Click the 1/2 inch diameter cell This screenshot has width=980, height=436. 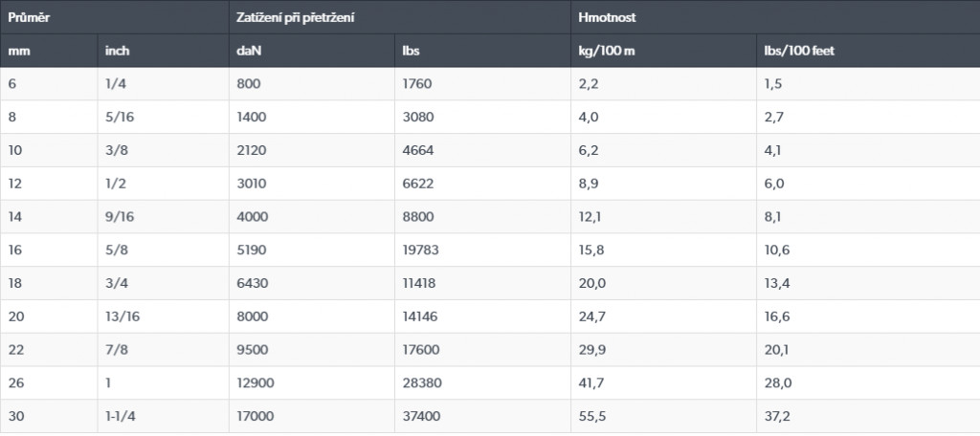coord(115,184)
